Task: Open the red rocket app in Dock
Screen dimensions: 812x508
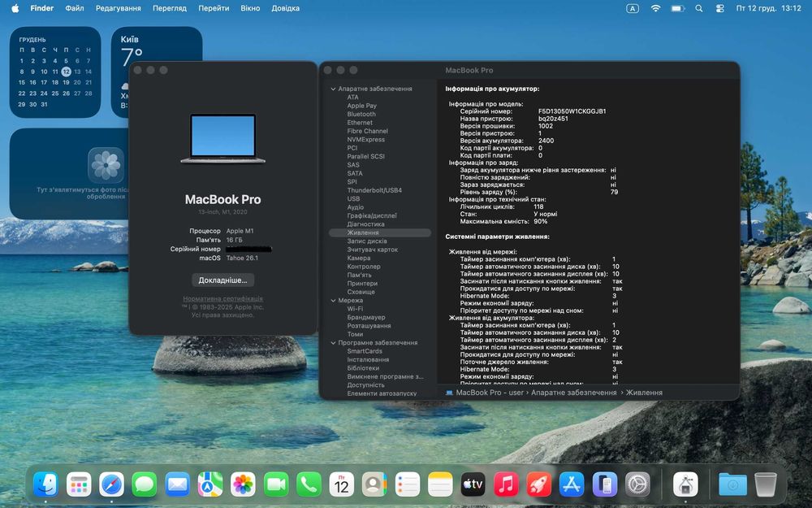Action: click(x=539, y=485)
